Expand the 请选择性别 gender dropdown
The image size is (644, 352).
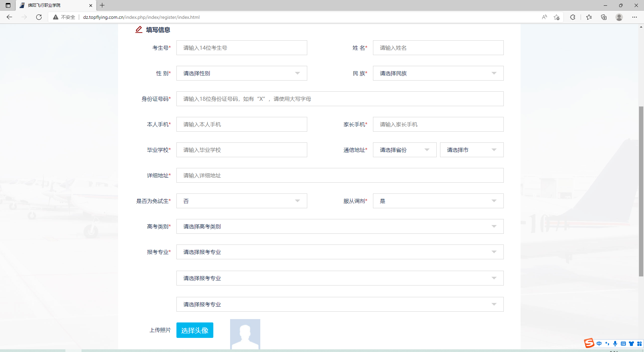coord(241,73)
